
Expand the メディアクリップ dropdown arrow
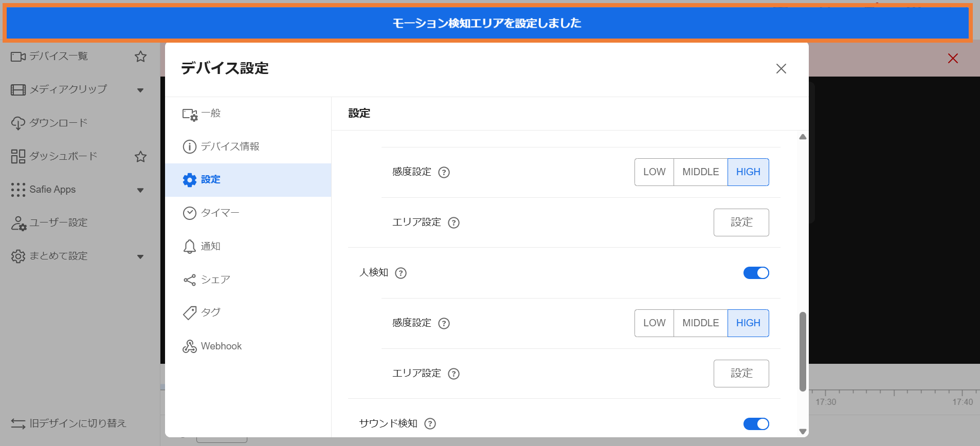point(140,90)
